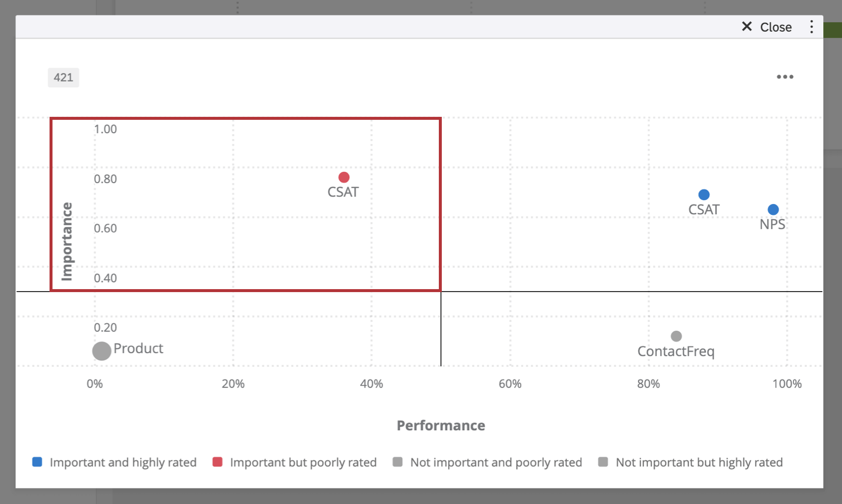Click the gray 'Not important and poorly rated' legend square
842x504 pixels.
click(398, 461)
